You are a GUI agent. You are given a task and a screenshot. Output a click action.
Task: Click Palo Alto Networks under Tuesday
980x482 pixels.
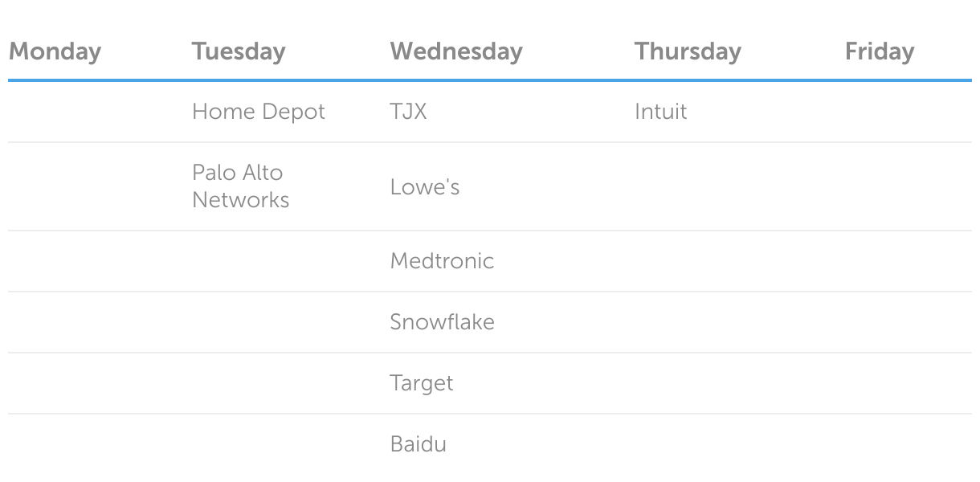click(240, 186)
